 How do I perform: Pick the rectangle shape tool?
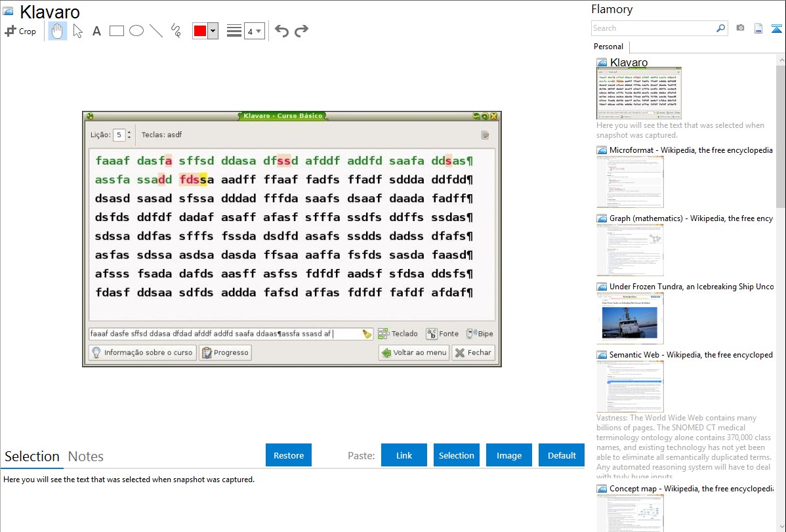point(116,31)
